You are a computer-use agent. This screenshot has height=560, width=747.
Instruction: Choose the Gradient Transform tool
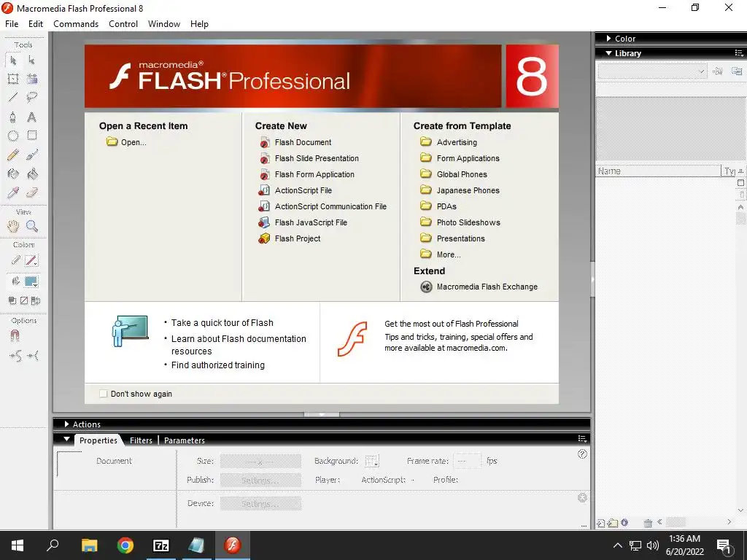click(x=32, y=79)
